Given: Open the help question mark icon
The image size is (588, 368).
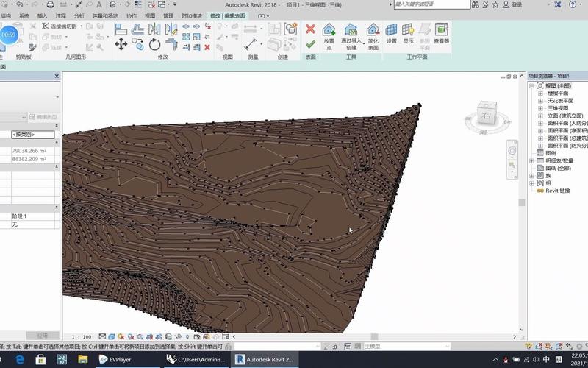Looking at the screenshot, I should [x=573, y=4].
